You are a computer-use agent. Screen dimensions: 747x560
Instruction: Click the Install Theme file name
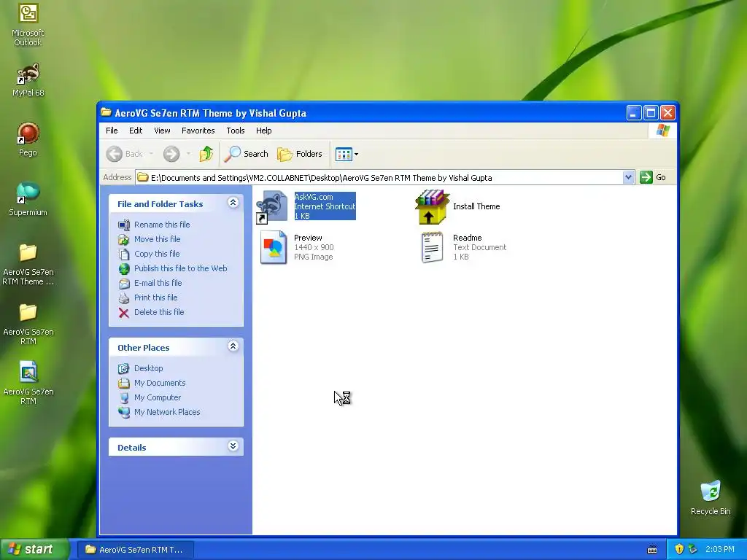coord(476,206)
